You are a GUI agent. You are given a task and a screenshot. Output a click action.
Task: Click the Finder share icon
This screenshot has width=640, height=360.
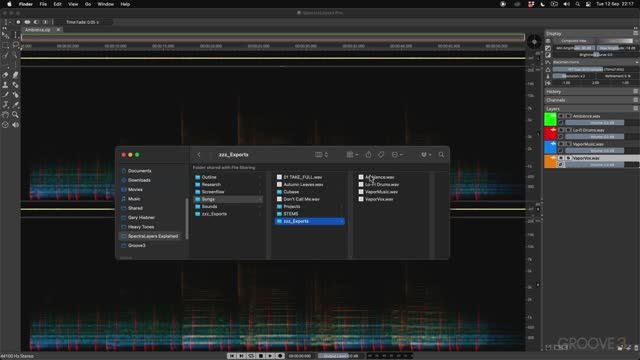point(369,155)
